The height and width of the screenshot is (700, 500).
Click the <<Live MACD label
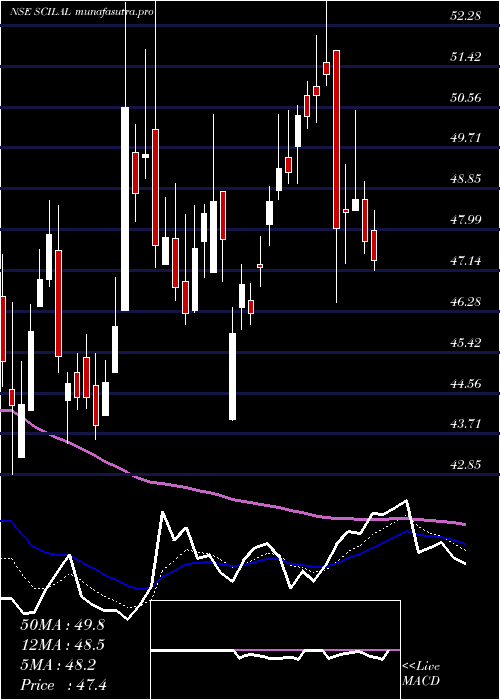tap(421, 674)
